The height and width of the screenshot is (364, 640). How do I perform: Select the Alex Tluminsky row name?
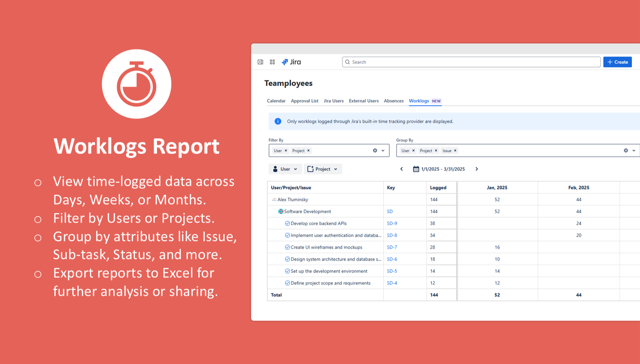pyautogui.click(x=293, y=200)
